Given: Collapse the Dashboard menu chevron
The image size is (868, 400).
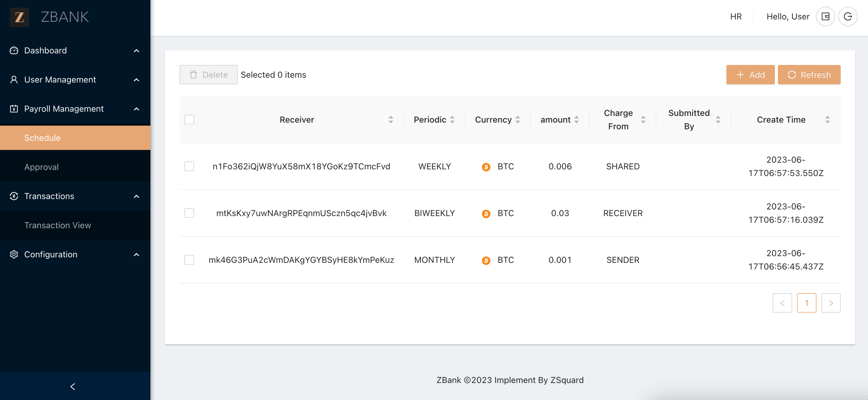Looking at the screenshot, I should tap(136, 51).
